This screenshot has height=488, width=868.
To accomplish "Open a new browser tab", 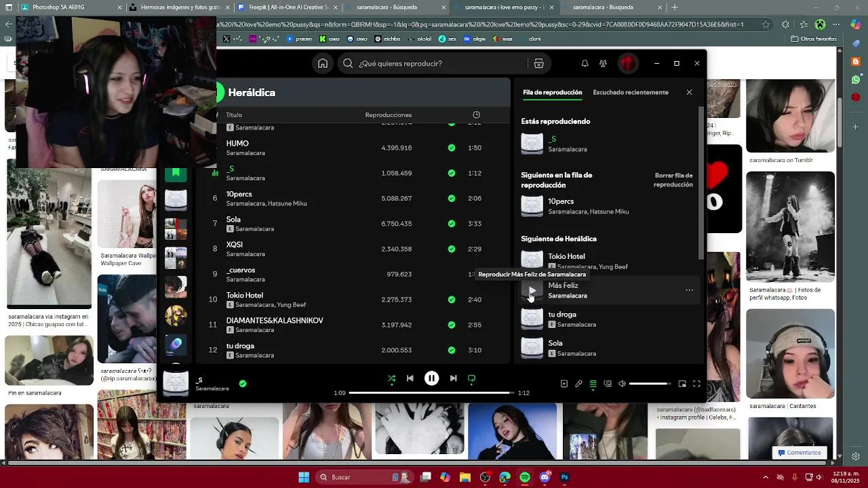I will click(674, 7).
